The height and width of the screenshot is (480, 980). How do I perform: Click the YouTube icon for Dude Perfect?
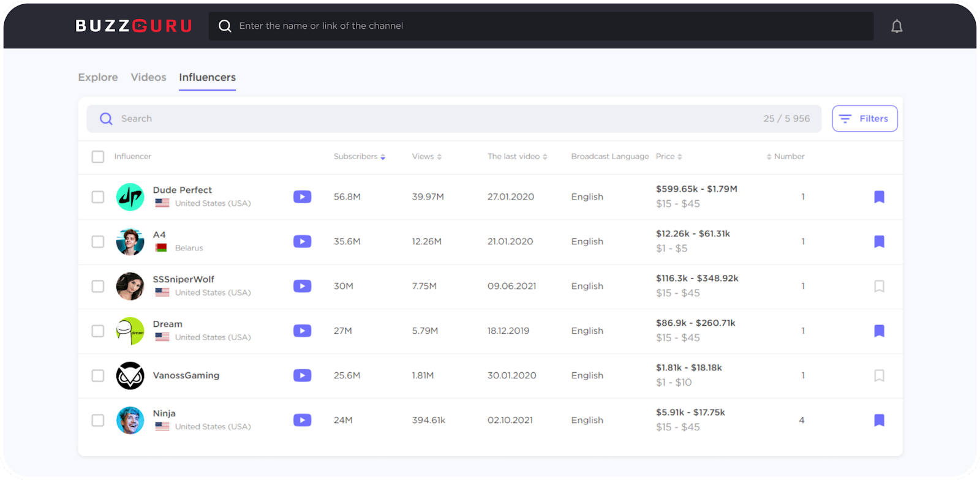point(302,197)
